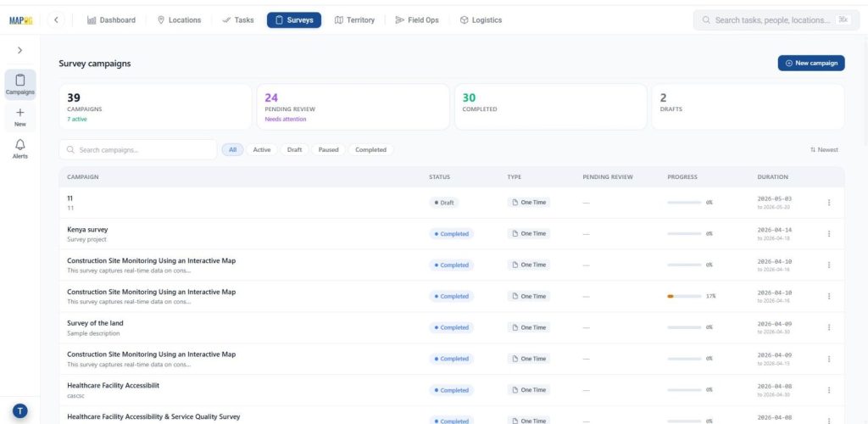868x424 pixels.
Task: Open row menu for campaign 11
Action: point(829,203)
